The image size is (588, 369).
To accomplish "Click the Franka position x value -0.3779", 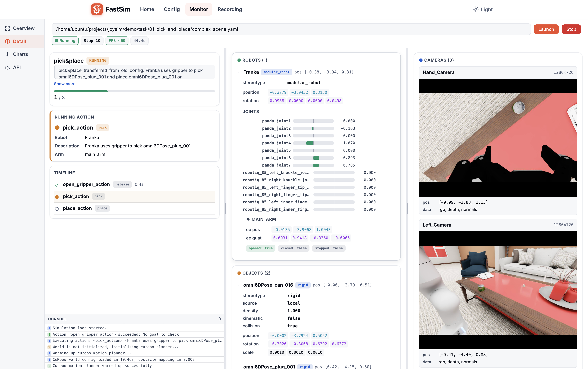I will pos(278,92).
